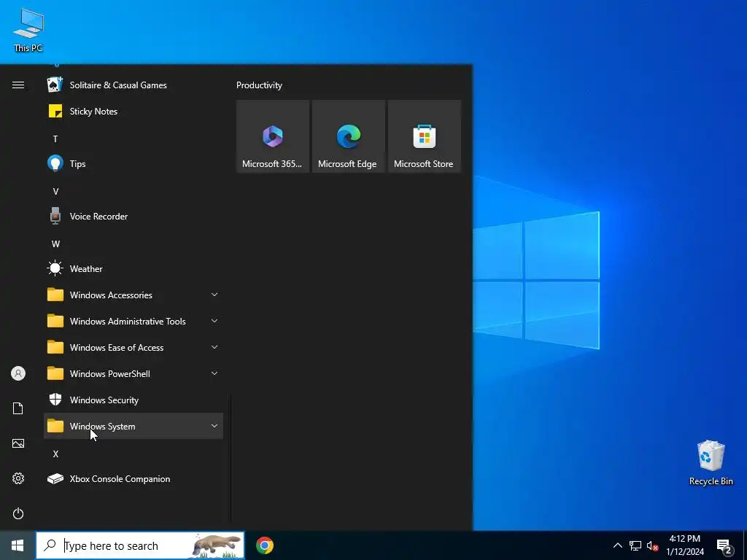Click the taskbar search box
The height and width of the screenshot is (560, 747).
click(x=140, y=545)
